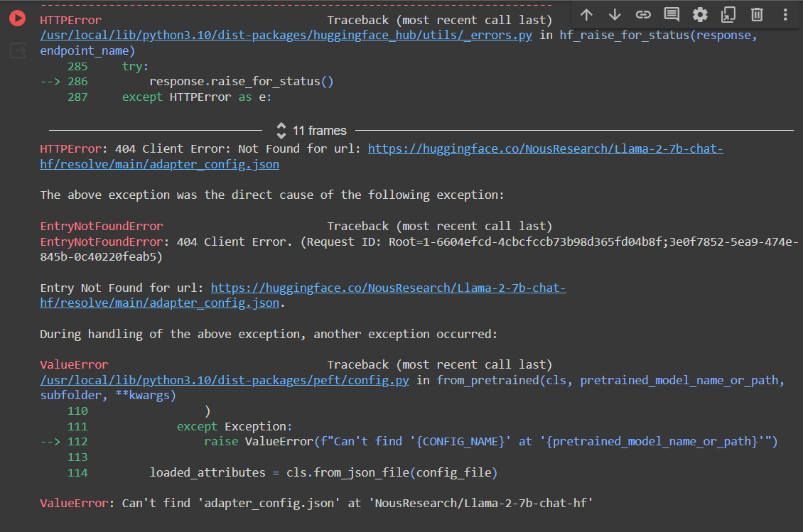Open editor settings with the gear icon
Image resolution: width=803 pixels, height=532 pixels.
700,14
